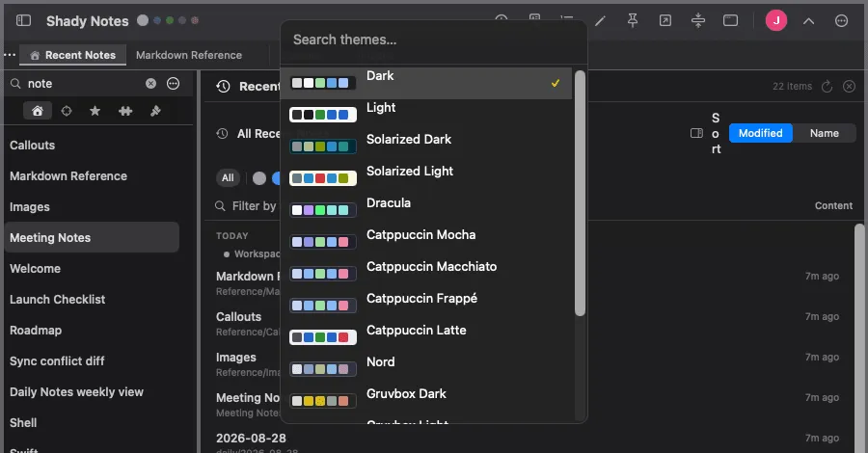Open Roadmap in the sidebar list
The image size is (868, 453).
tap(92, 331)
